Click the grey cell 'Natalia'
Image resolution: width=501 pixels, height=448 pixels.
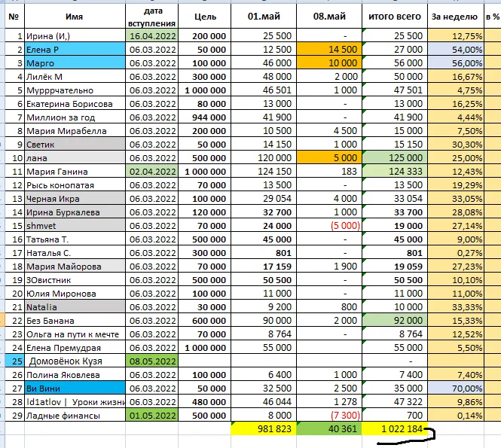pyautogui.click(x=75, y=307)
